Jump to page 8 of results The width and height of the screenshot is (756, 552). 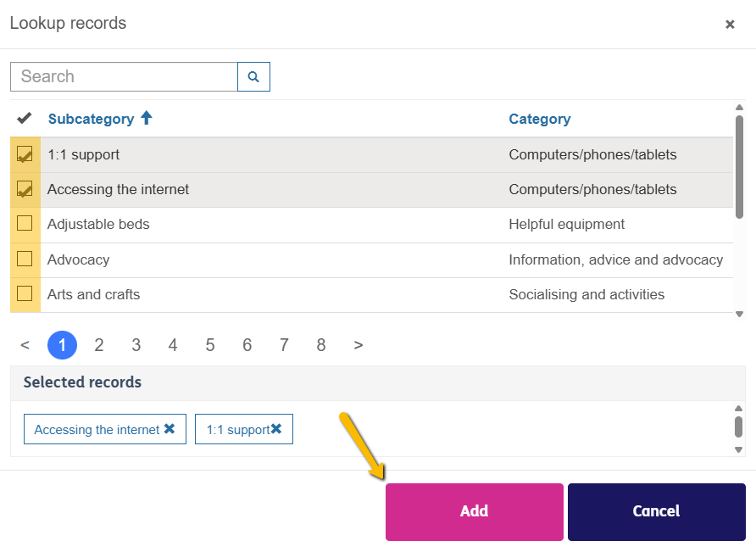coord(321,345)
